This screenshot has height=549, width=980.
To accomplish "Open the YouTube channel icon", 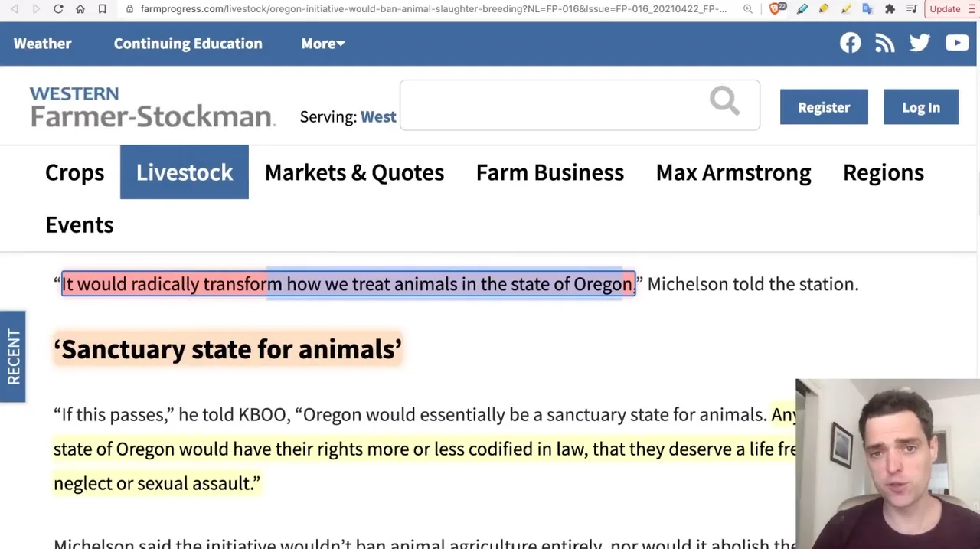I will click(x=956, y=43).
